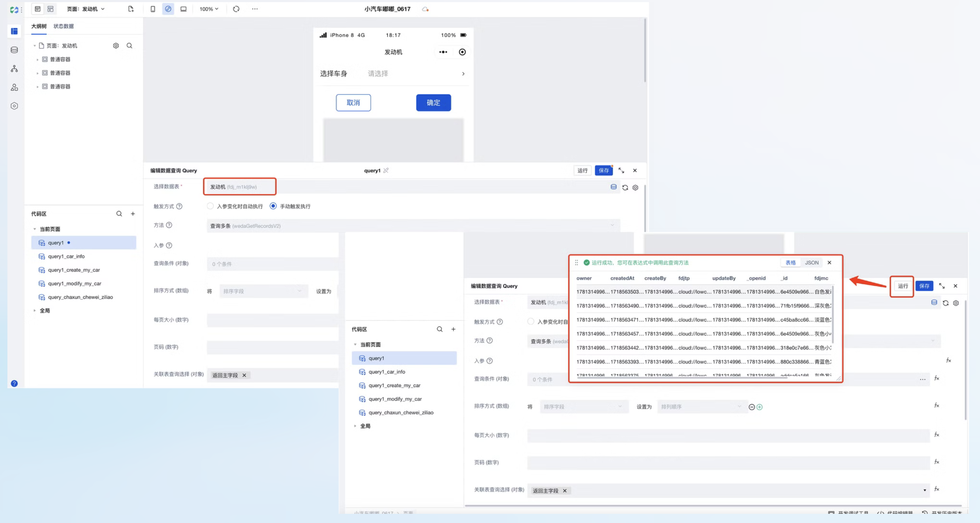Switch to mobile phone preview icon
This screenshot has height=523, width=980.
click(152, 9)
